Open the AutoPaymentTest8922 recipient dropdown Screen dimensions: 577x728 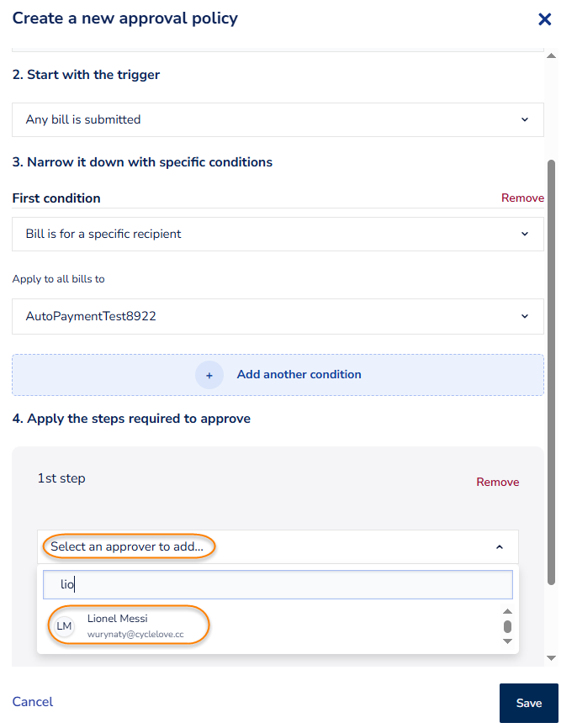[x=278, y=316]
